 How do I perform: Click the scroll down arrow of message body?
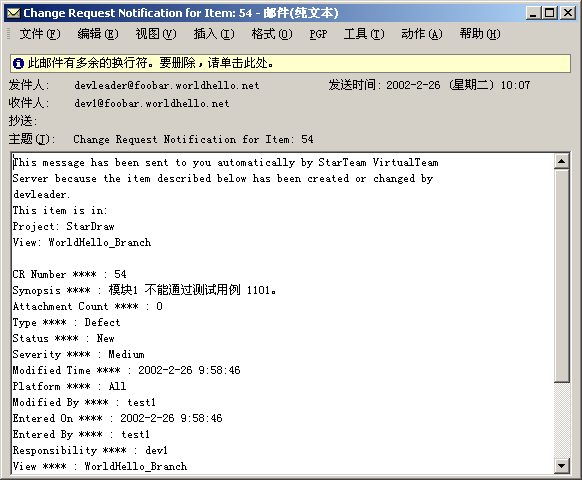562,466
